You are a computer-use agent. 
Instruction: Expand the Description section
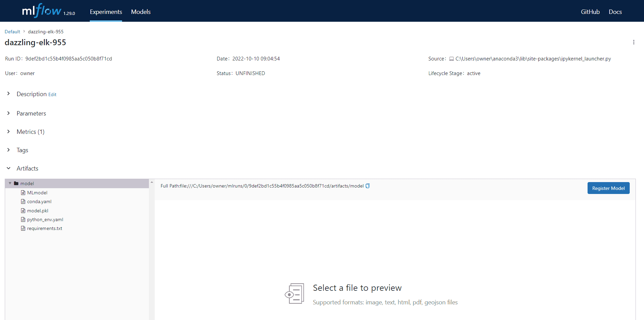click(x=9, y=94)
